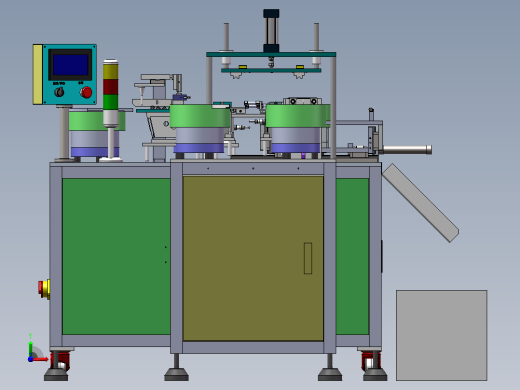The image size is (520, 390).
Task: Click the center cabinet door handle
Action: click(x=308, y=258)
